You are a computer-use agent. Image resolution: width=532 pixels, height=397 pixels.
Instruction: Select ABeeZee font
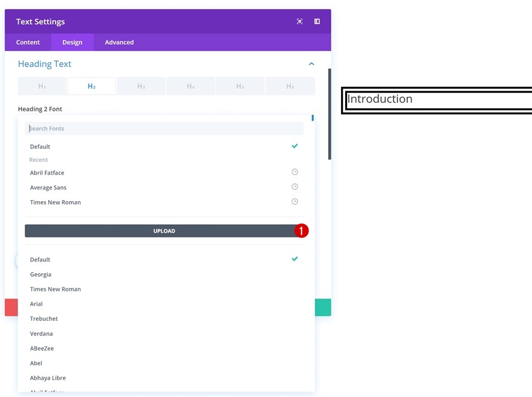click(164, 348)
